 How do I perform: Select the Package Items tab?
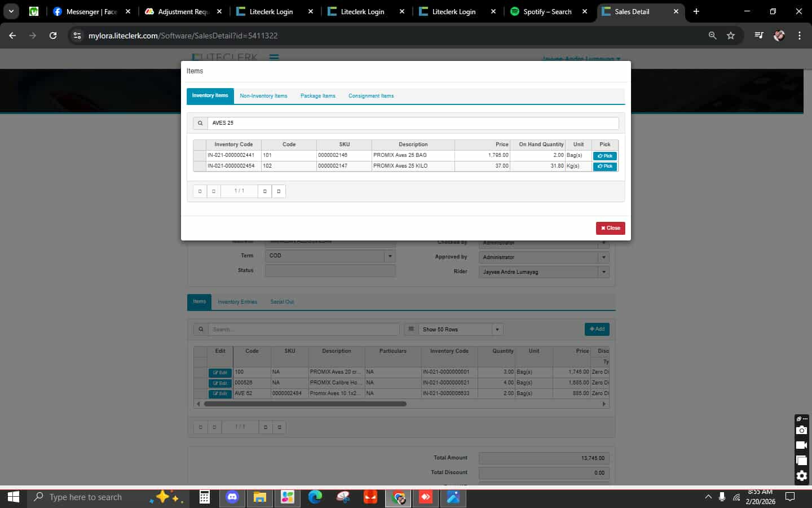coord(317,96)
